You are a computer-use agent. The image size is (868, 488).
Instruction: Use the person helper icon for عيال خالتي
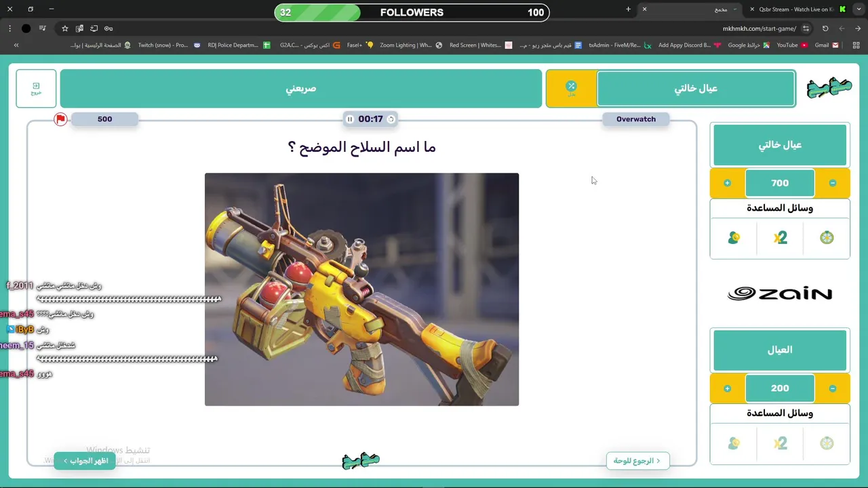[734, 238]
